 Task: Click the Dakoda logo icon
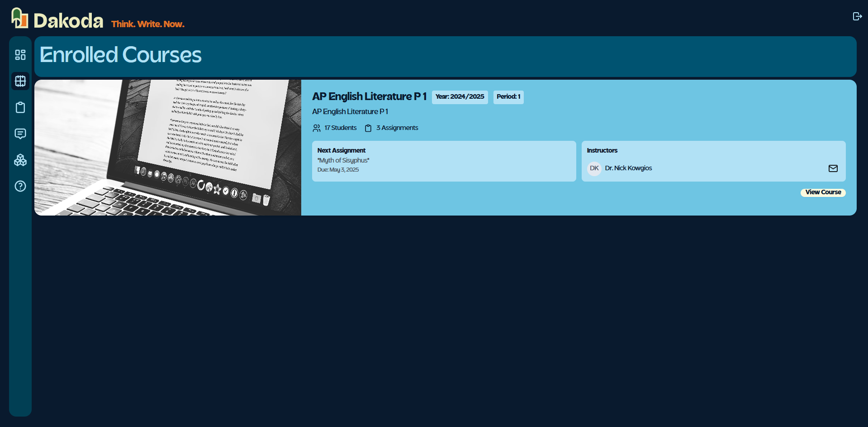[x=19, y=19]
